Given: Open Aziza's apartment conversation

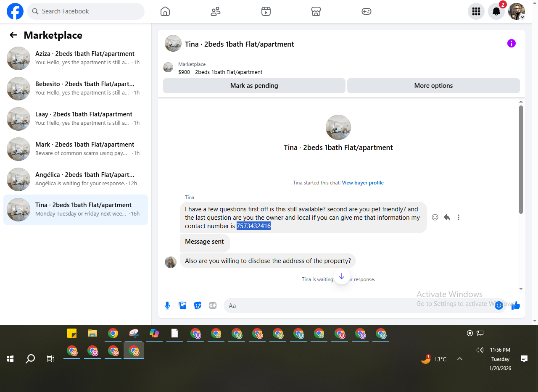Looking at the screenshot, I should (76, 58).
